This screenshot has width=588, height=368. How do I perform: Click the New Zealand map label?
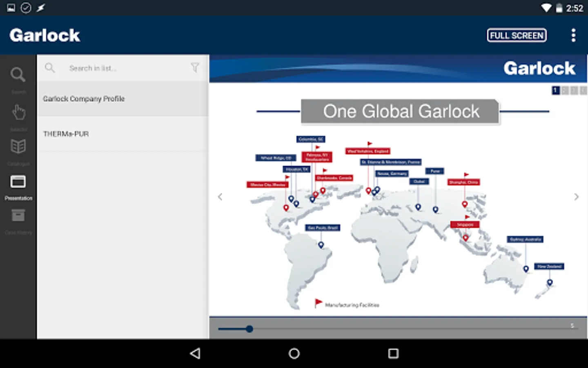click(x=550, y=266)
